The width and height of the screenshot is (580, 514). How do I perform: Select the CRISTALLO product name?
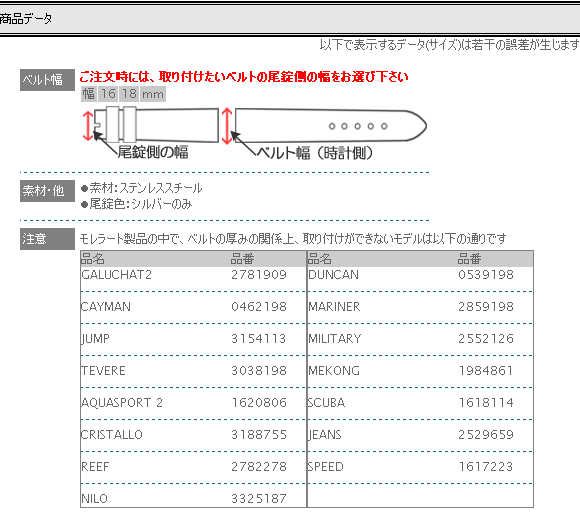(x=112, y=434)
